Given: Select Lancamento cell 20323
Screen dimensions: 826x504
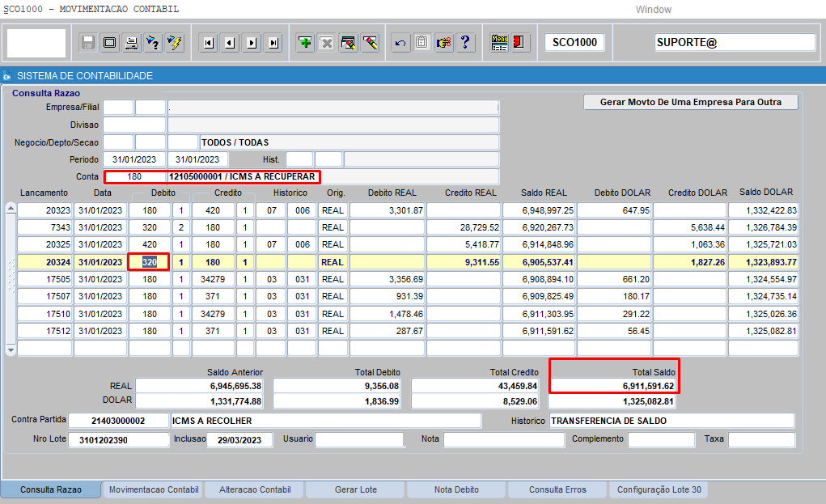Looking at the screenshot, I should tap(44, 210).
